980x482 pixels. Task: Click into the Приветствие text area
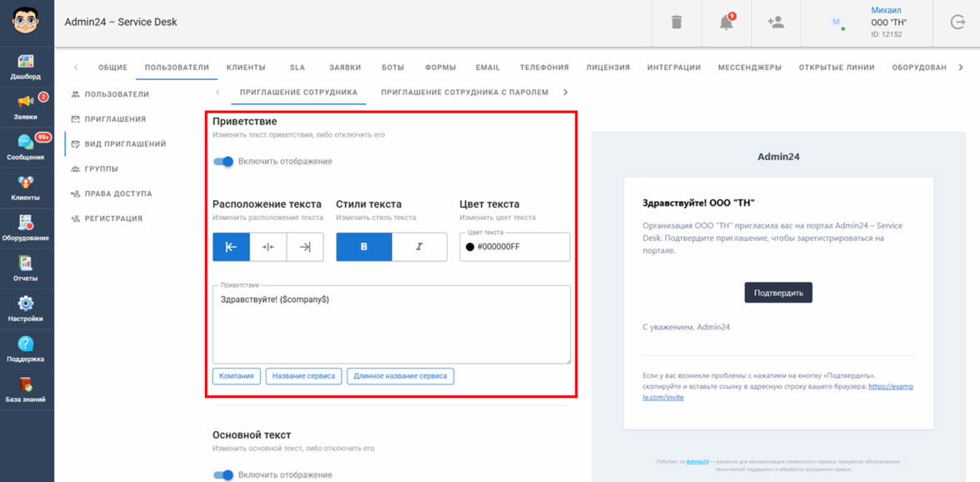point(392,329)
